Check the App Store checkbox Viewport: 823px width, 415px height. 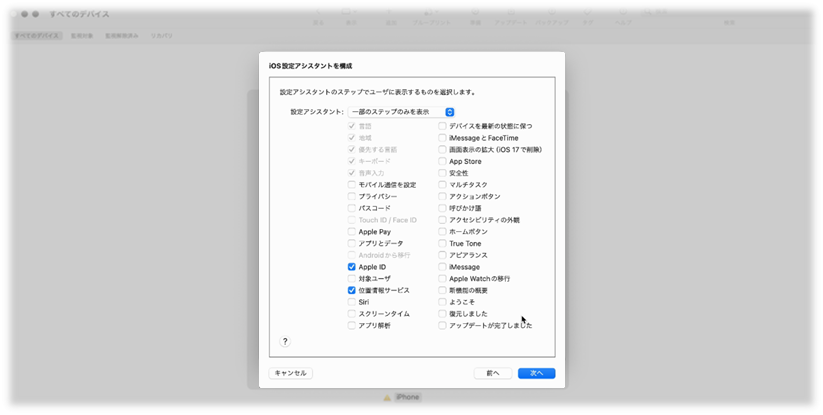coord(442,162)
